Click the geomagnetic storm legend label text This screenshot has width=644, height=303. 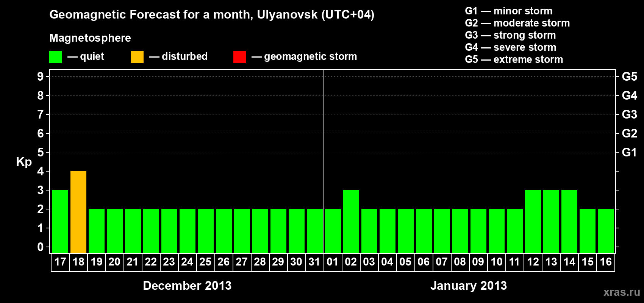[311, 56]
